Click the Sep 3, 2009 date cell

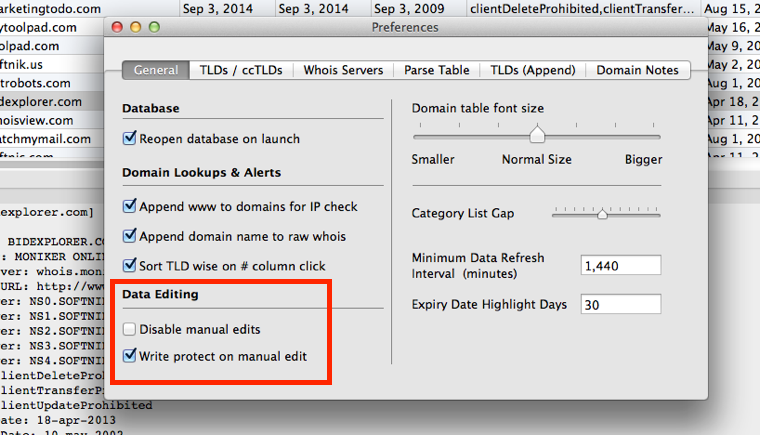(x=409, y=9)
